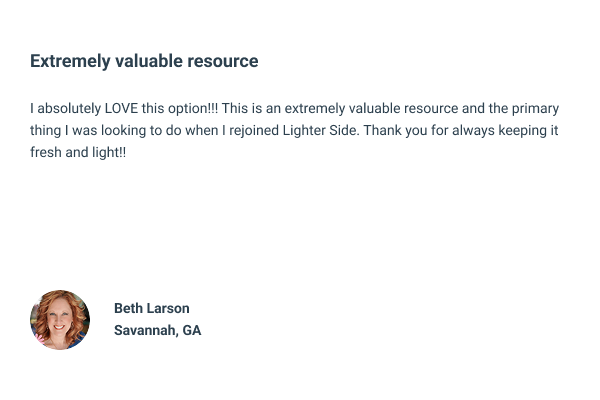Click the "Extremely valuable resource" heading

[x=144, y=61]
